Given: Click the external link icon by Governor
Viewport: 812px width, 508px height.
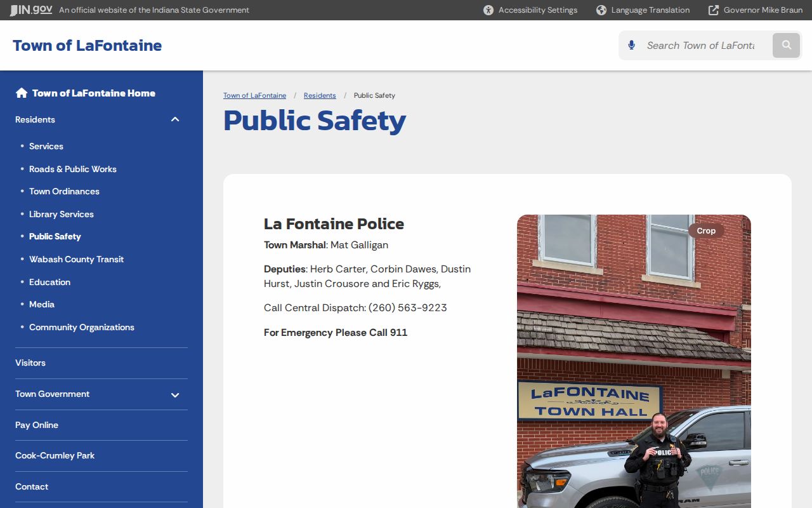Looking at the screenshot, I should (x=714, y=10).
